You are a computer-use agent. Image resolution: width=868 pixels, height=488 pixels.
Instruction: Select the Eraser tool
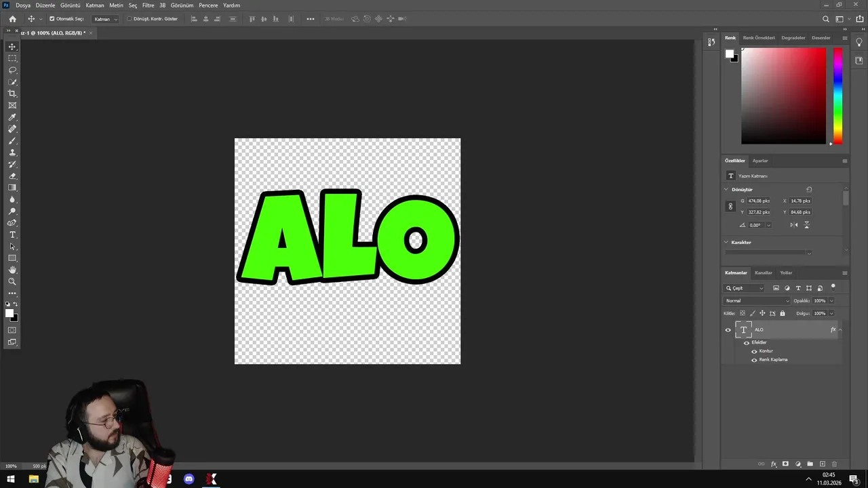click(x=12, y=176)
